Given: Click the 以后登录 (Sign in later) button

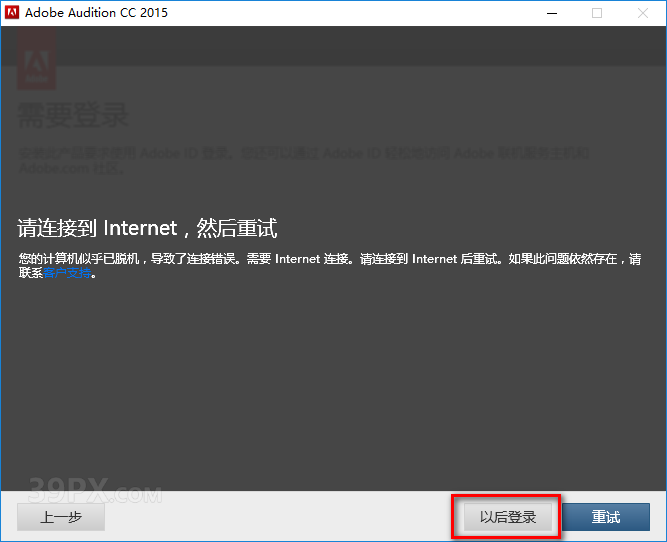Looking at the screenshot, I should coord(507,517).
